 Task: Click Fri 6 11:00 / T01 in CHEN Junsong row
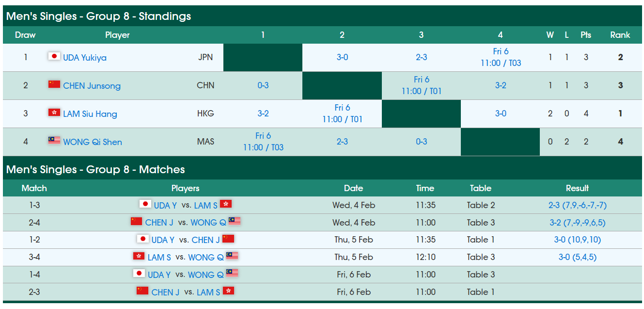click(421, 85)
